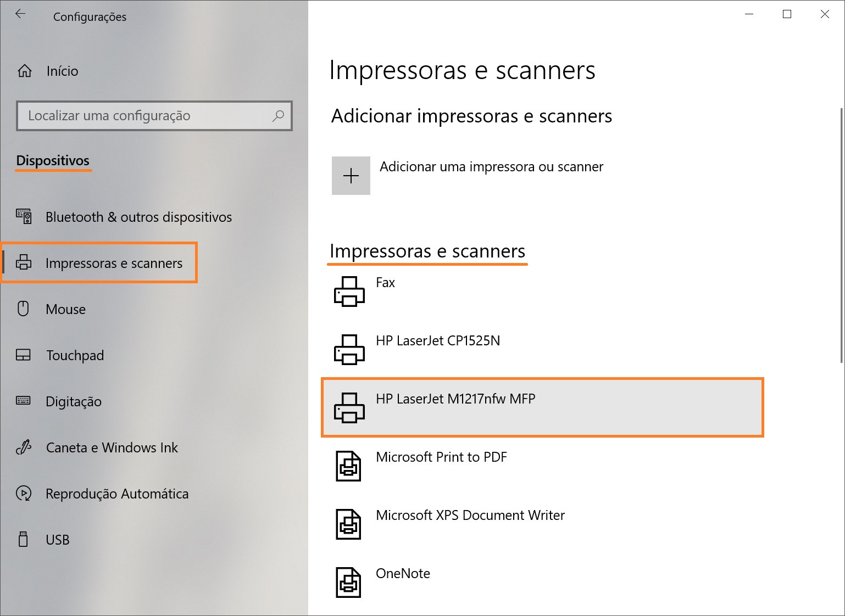
Task: Maximize the Configurações window
Action: pyautogui.click(x=787, y=14)
